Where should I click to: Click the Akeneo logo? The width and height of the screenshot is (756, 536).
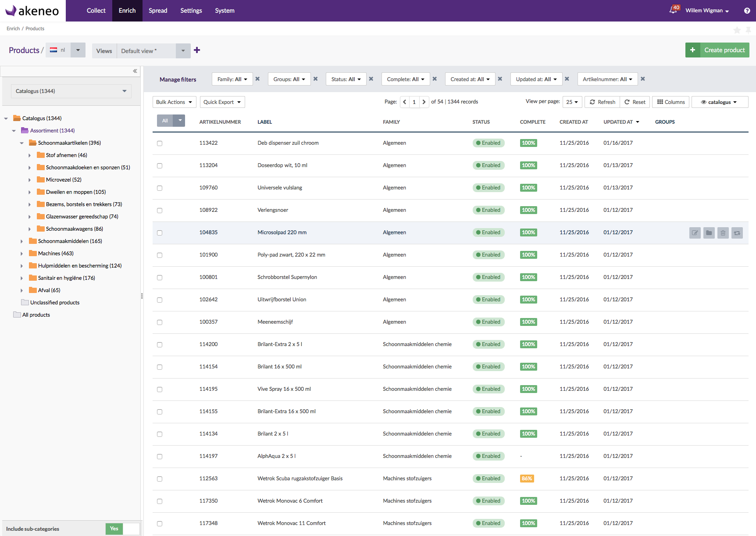click(x=32, y=11)
